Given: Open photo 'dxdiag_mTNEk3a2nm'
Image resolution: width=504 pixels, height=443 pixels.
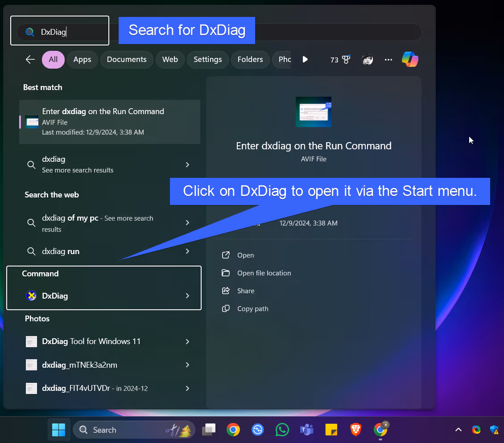Looking at the screenshot, I should click(x=110, y=365).
